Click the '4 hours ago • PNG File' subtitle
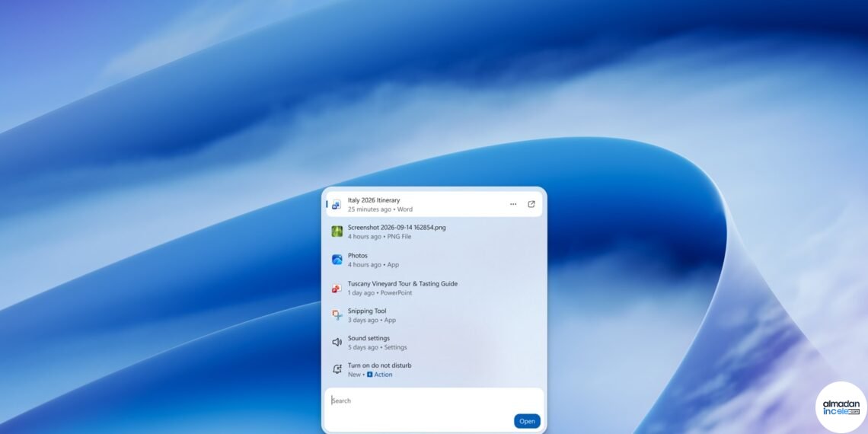The height and width of the screenshot is (434, 868). pos(379,236)
